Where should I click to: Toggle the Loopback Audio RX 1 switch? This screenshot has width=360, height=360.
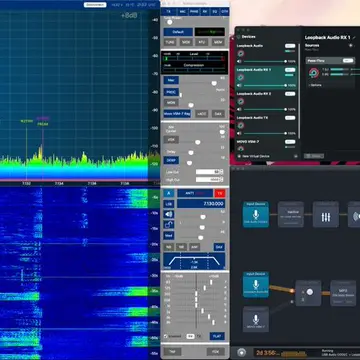pyautogui.click(x=290, y=70)
